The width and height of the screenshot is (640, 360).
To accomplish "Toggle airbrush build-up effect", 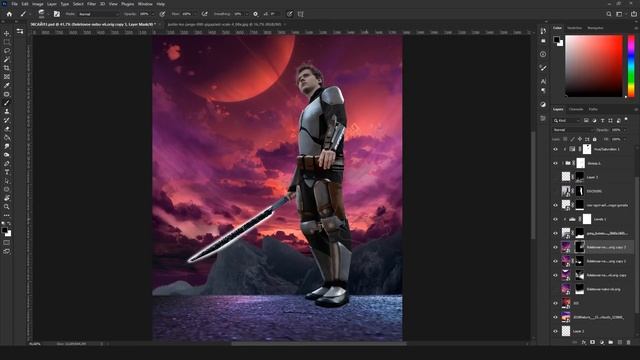I will (204, 14).
